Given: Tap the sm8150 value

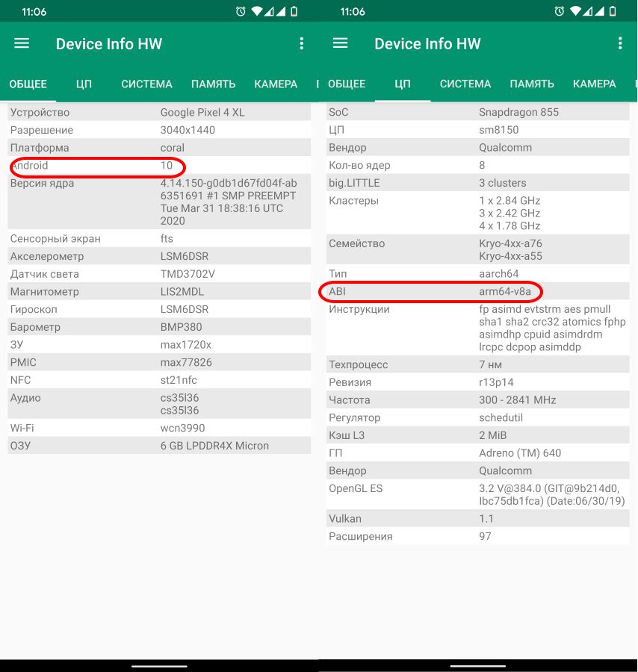Looking at the screenshot, I should point(498,130).
